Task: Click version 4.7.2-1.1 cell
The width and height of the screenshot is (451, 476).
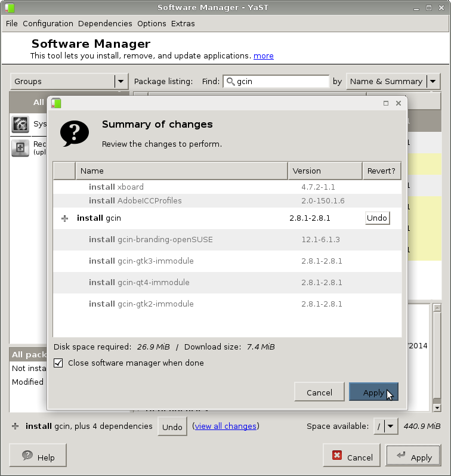Action: [318, 187]
